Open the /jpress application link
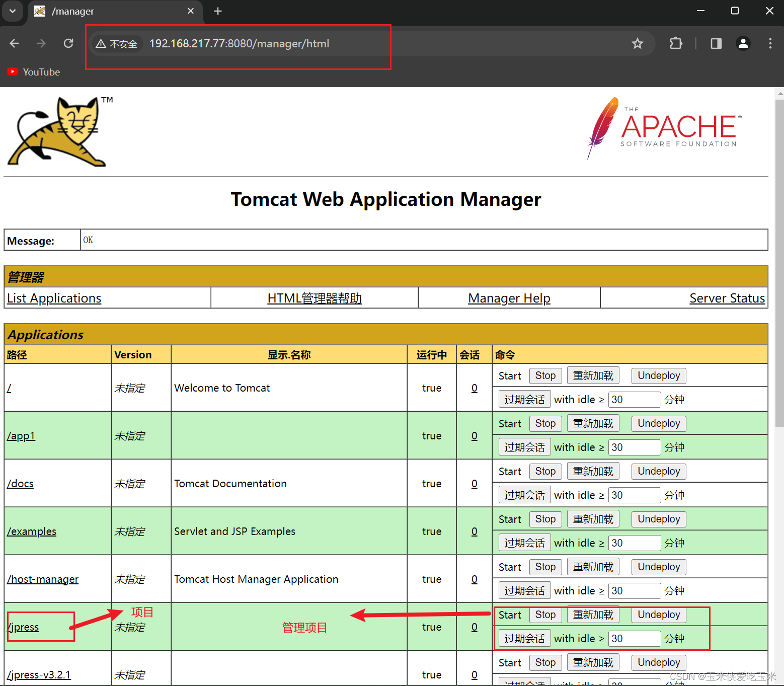784x686 pixels. pyautogui.click(x=23, y=627)
